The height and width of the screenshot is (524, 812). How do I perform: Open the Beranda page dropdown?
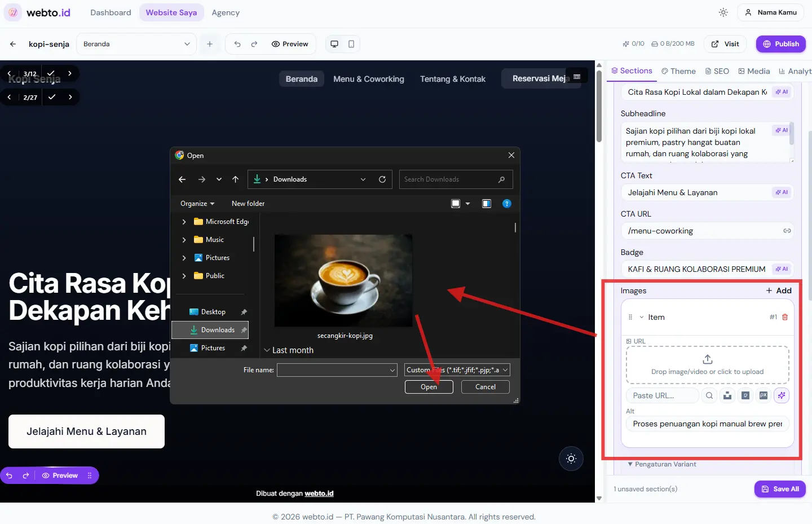point(136,44)
